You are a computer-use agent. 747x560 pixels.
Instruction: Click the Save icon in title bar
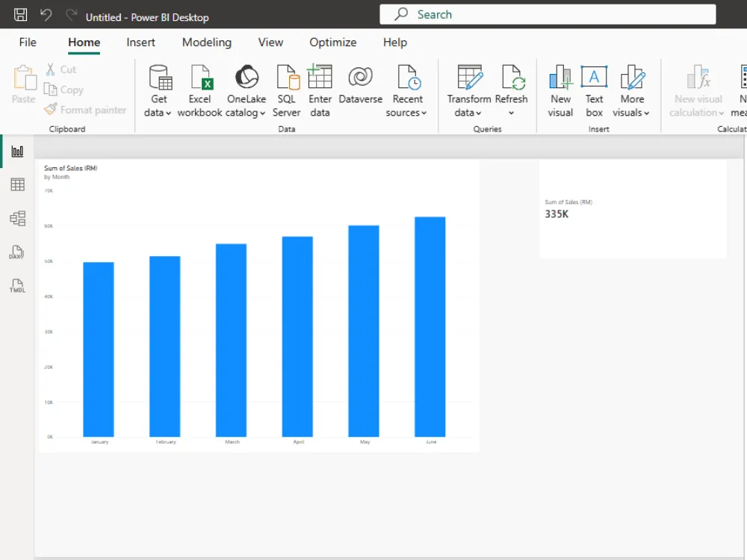tap(20, 15)
